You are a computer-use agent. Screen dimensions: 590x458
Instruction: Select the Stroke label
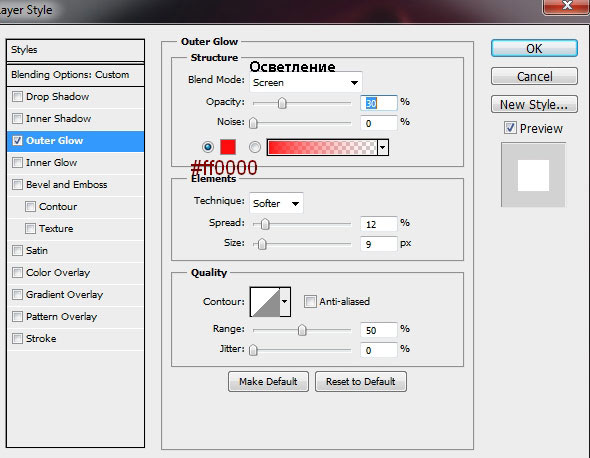41,339
